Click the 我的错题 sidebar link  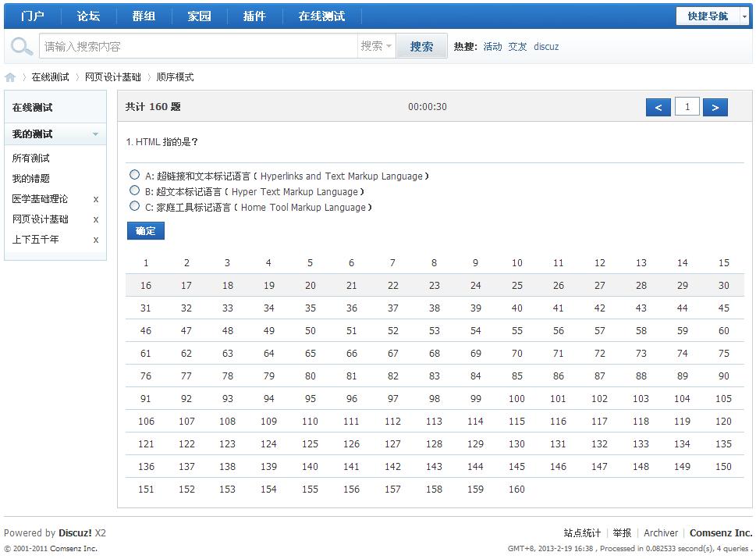(31, 179)
